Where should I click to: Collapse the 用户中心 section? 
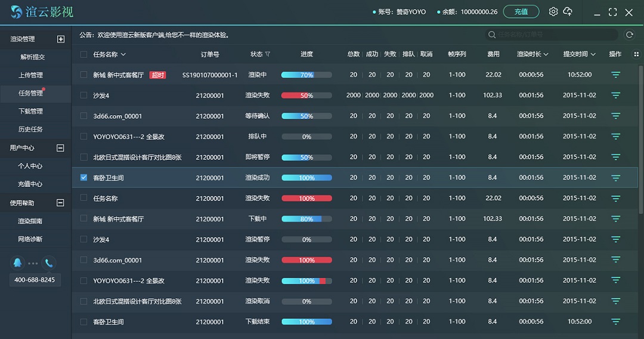point(60,148)
